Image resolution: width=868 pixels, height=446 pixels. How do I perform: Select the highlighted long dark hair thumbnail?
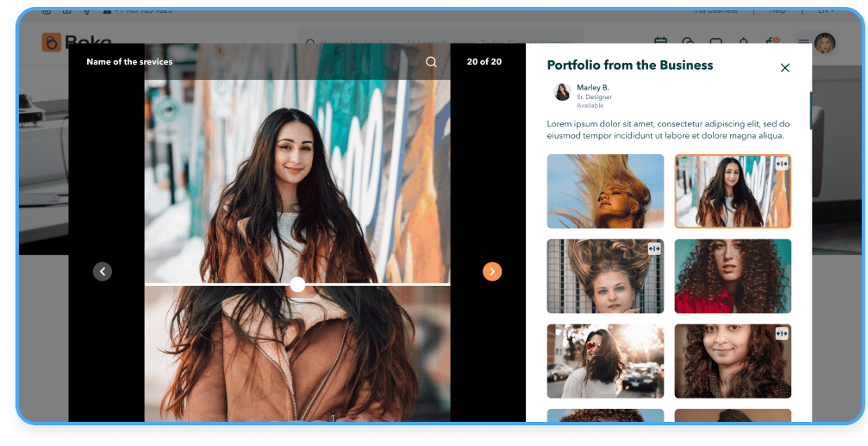[x=733, y=191]
